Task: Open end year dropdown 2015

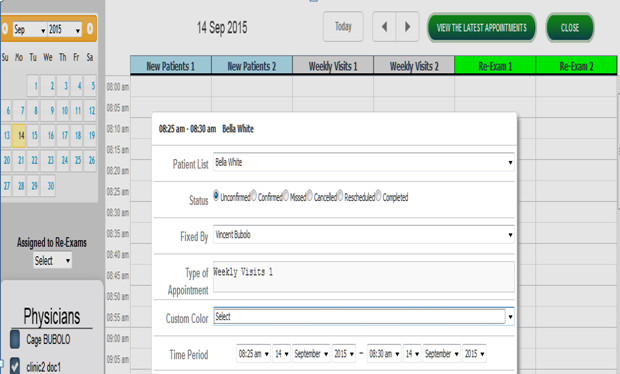Action: (x=474, y=353)
